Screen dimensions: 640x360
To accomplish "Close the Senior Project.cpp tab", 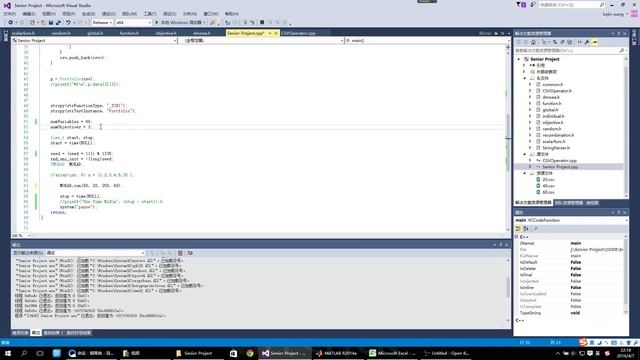I will tap(276, 33).
